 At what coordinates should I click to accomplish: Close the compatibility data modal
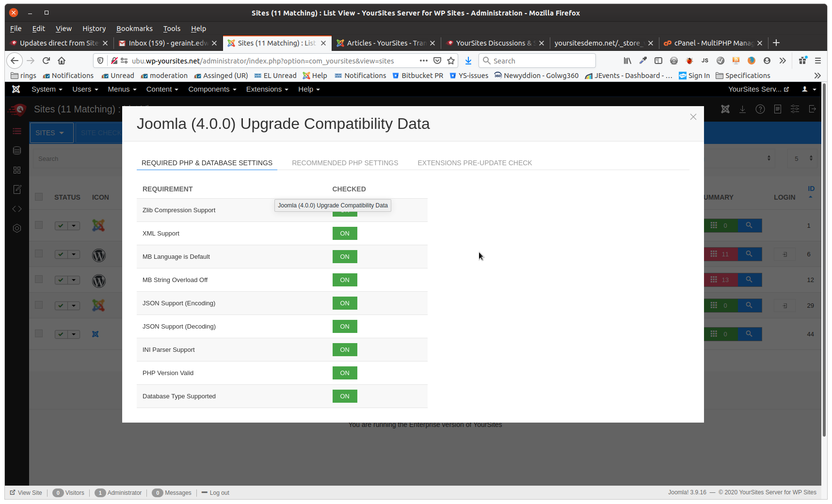click(693, 117)
